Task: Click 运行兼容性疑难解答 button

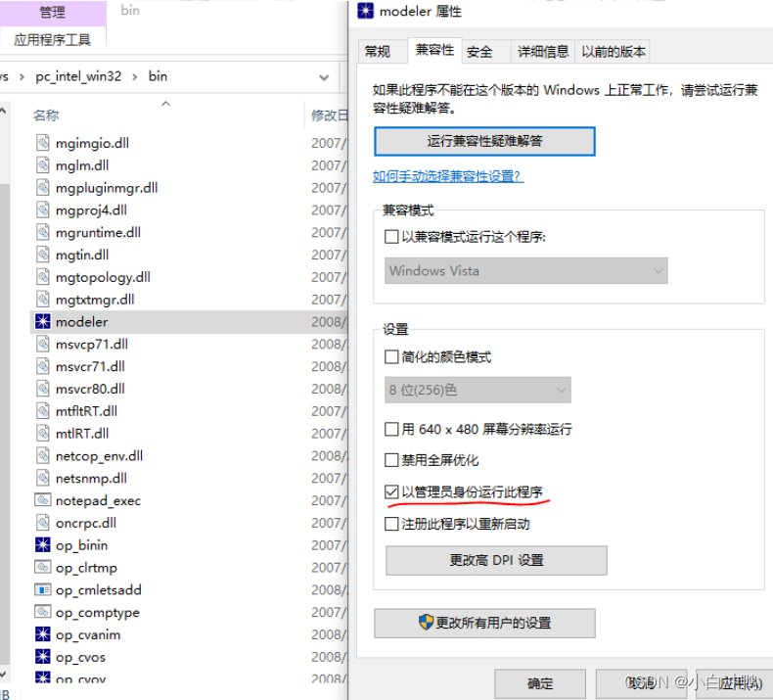Action: pyautogui.click(x=484, y=141)
